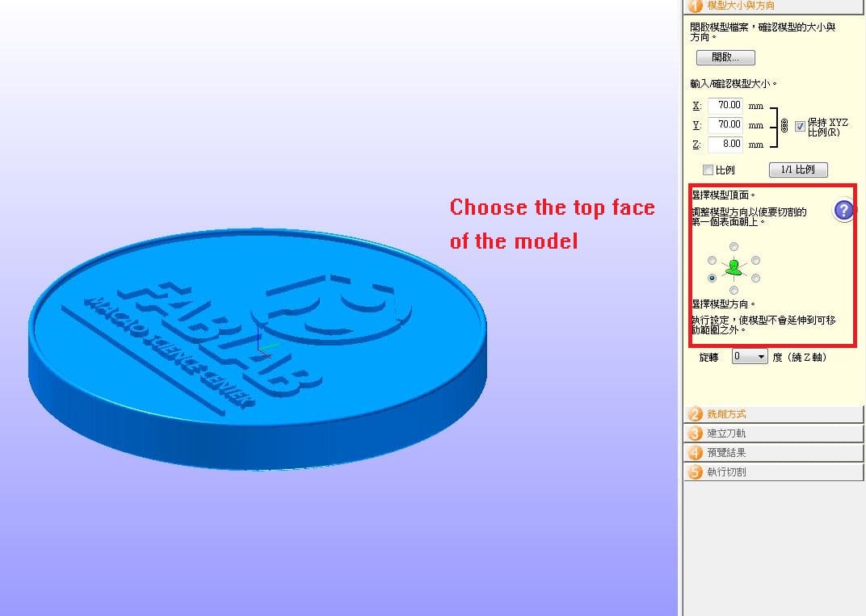Open step 3 建立刀軌 tab
This screenshot has width=866, height=616.
click(773, 434)
